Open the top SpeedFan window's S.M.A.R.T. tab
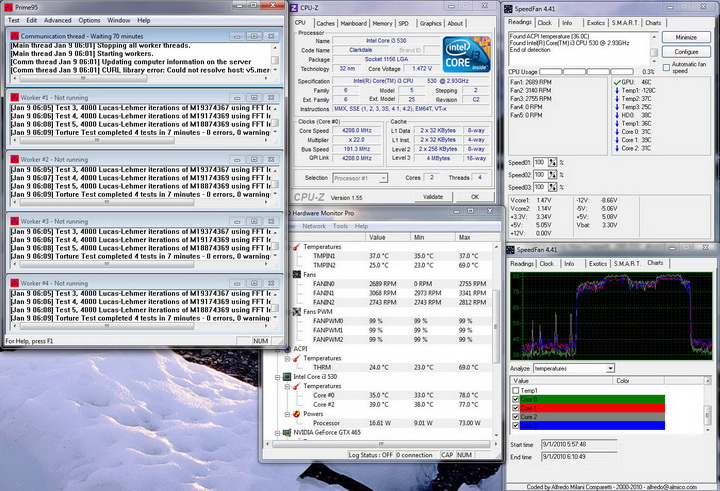 pos(625,23)
